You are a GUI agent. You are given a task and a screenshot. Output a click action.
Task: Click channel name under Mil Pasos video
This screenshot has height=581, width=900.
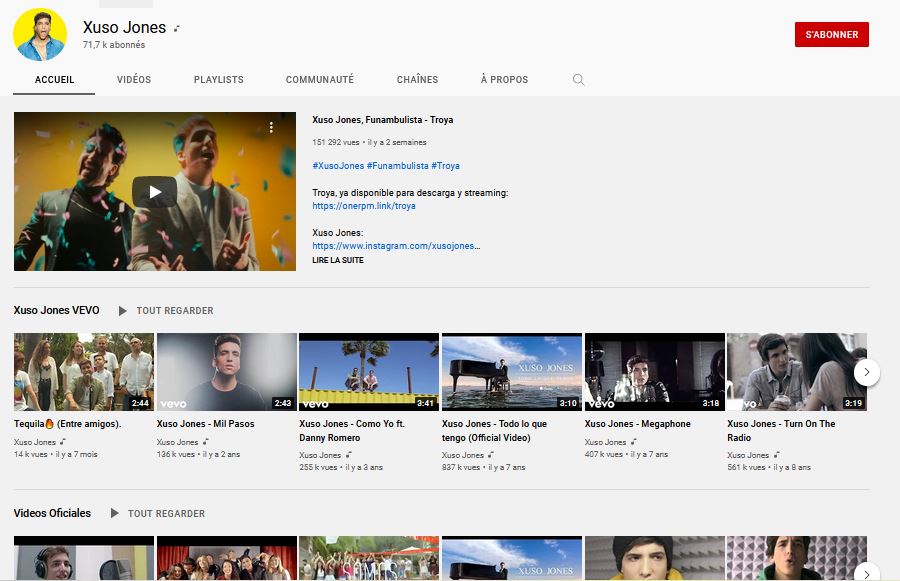point(177,442)
